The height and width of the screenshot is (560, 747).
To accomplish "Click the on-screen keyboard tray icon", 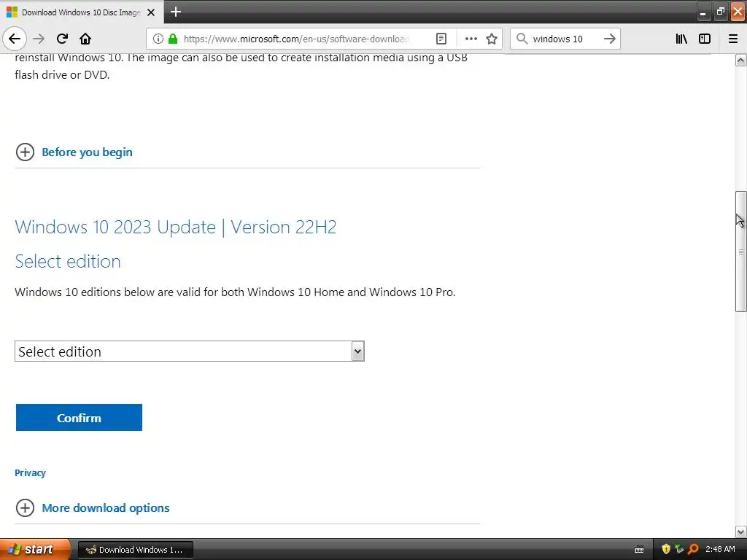I will pyautogui.click(x=639, y=550).
